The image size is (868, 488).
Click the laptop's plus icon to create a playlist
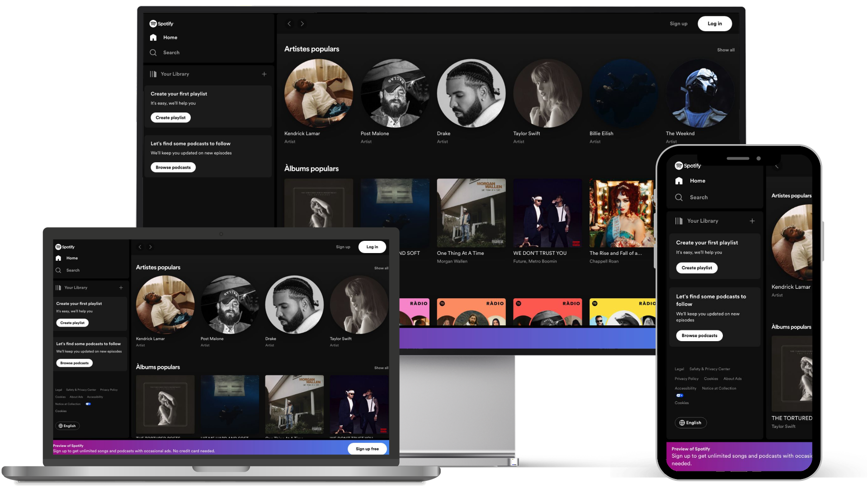pos(121,287)
